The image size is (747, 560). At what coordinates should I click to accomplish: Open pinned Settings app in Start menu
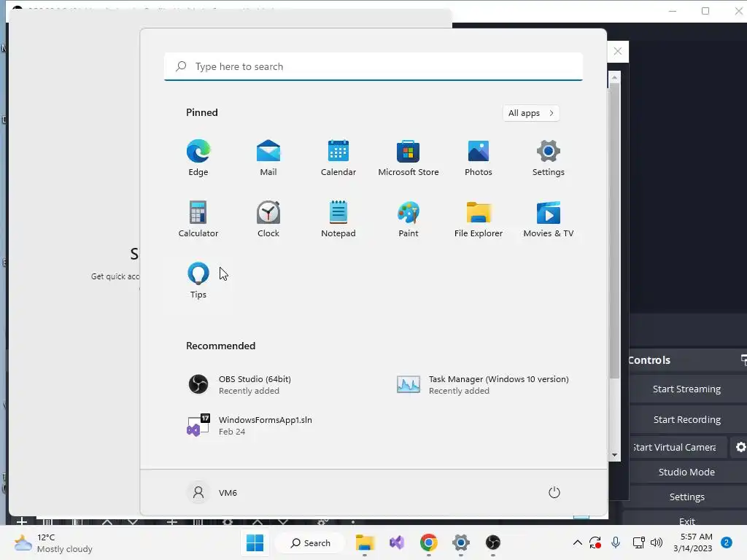549,157
